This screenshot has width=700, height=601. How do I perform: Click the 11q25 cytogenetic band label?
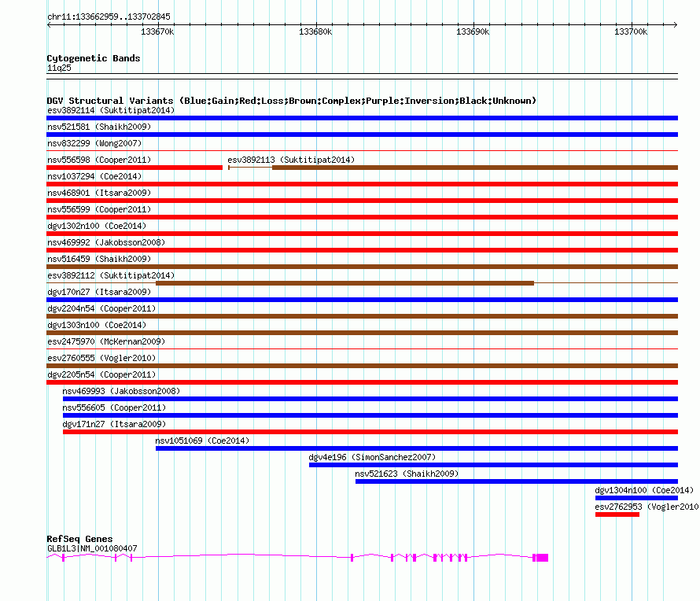(x=59, y=68)
